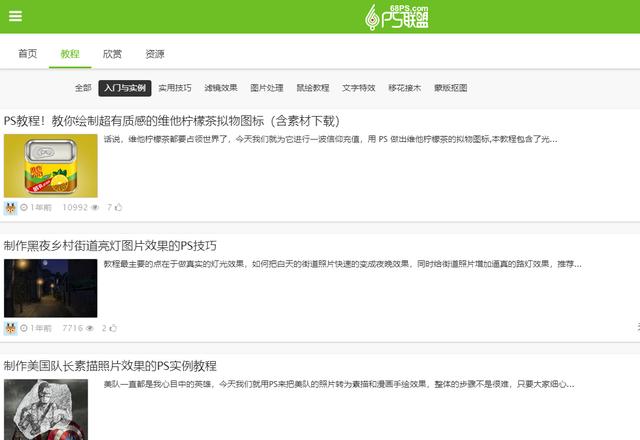The width and height of the screenshot is (640, 440).
Task: Show 全部 tutorial category
Action: 83,88
